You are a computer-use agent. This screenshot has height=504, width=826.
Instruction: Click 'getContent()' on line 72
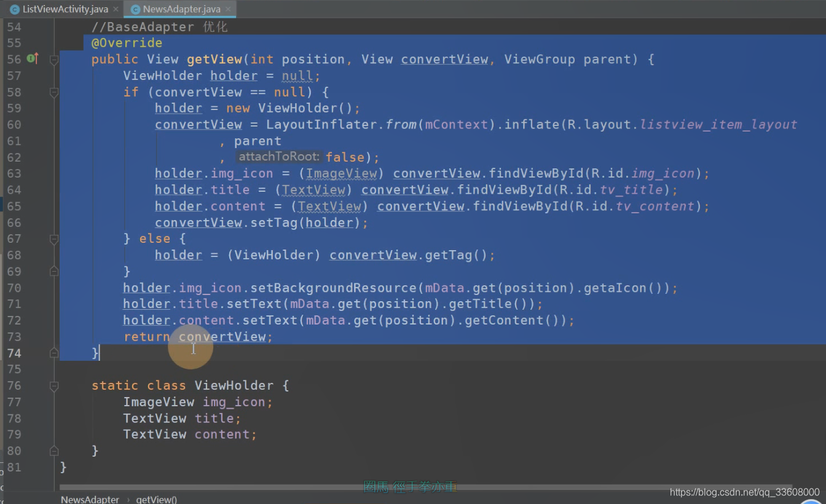tap(511, 320)
